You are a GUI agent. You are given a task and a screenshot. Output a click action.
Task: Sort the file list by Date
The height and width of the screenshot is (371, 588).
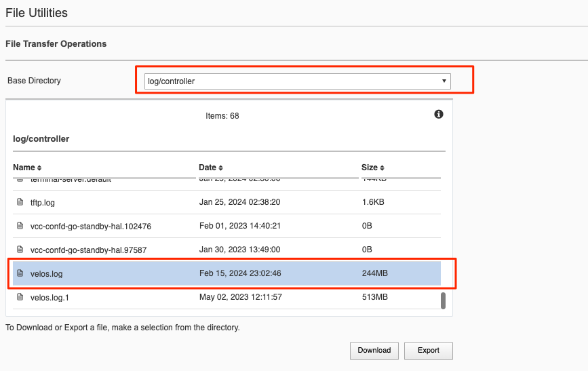point(211,168)
